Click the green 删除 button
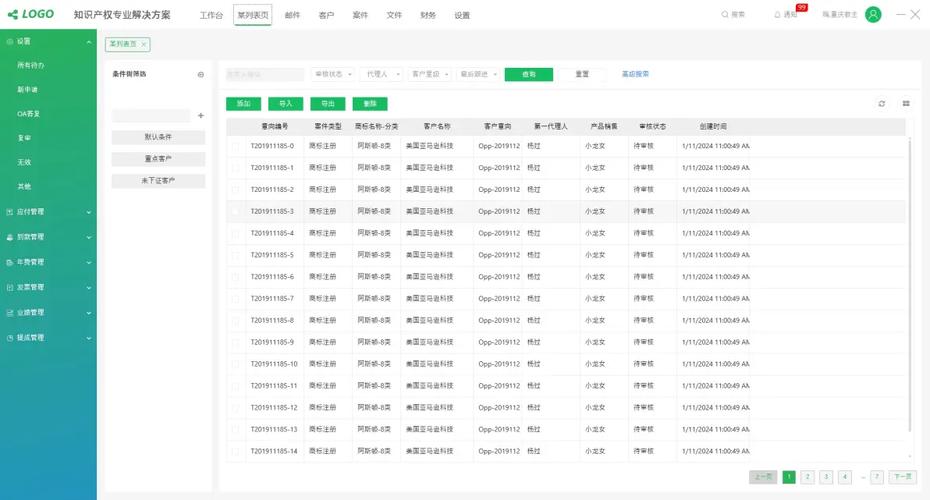 (370, 104)
